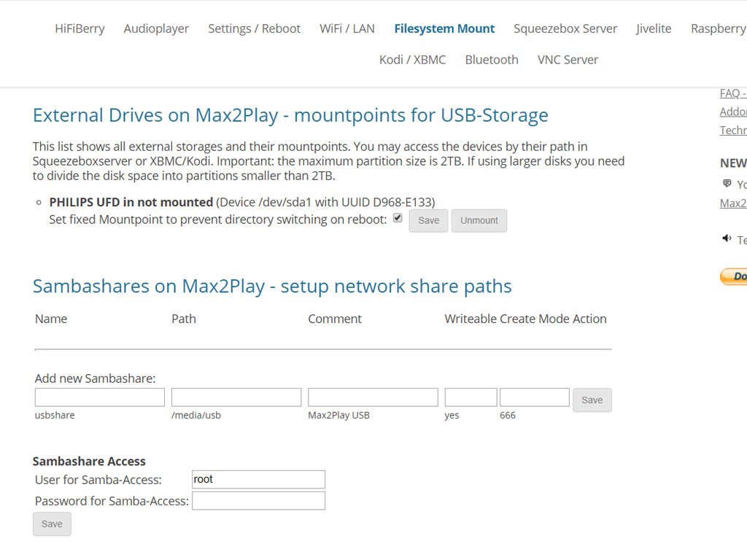Focus the Password for Samba-Access field
The image size is (747, 560).
coord(259,501)
